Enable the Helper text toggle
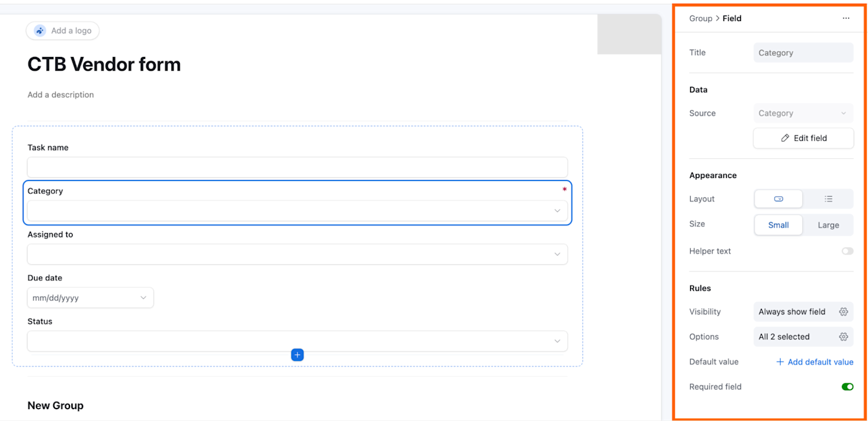This screenshot has width=868, height=421. [847, 251]
